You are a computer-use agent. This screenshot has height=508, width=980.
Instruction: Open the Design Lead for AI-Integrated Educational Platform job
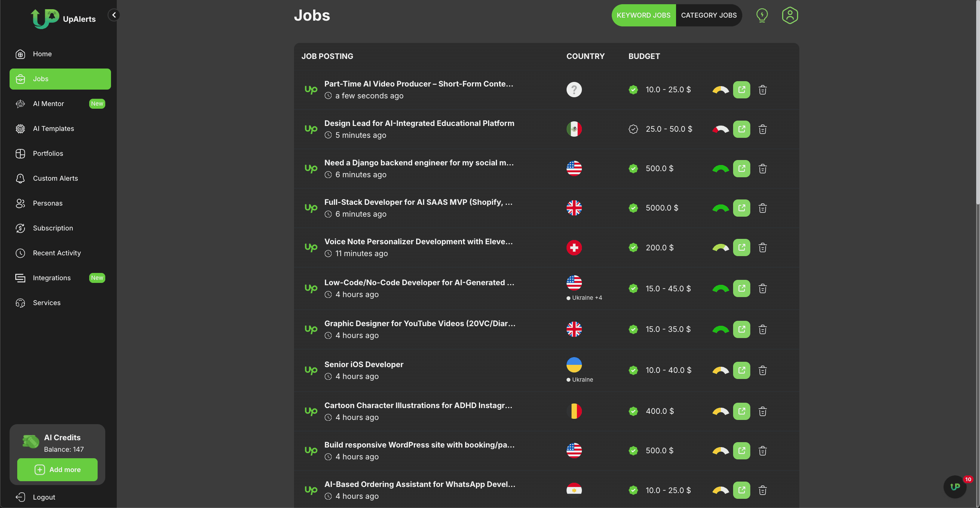pyautogui.click(x=419, y=123)
